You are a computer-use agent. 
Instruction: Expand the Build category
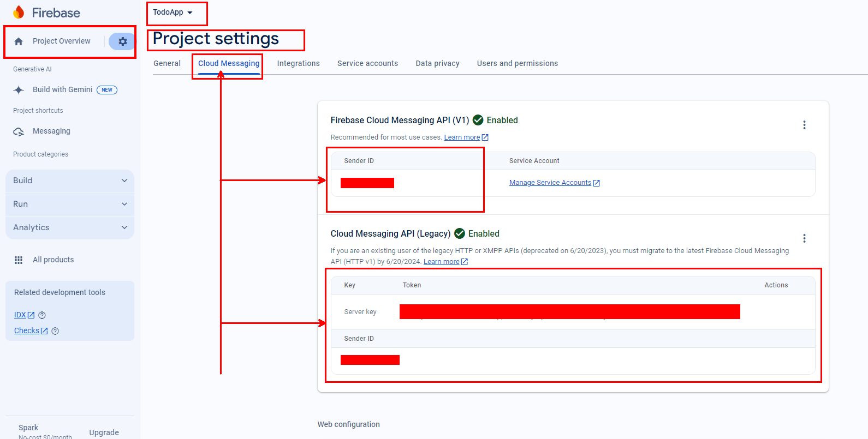coord(70,181)
